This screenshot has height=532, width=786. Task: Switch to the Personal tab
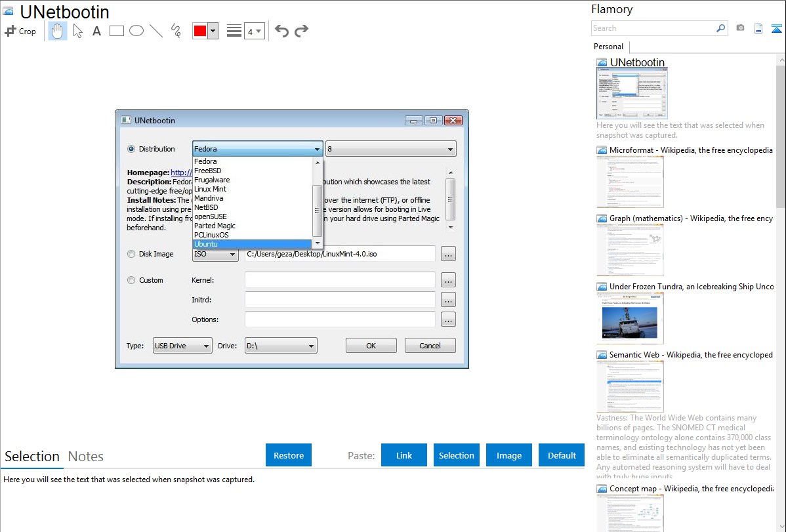coord(609,47)
